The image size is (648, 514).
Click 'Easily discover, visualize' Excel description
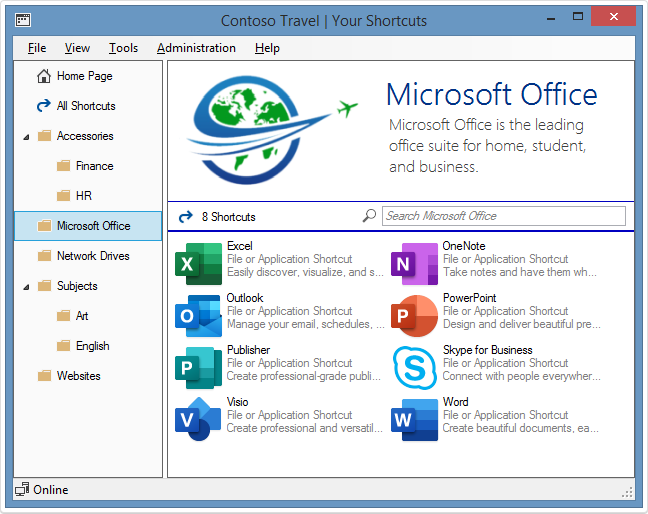(305, 272)
